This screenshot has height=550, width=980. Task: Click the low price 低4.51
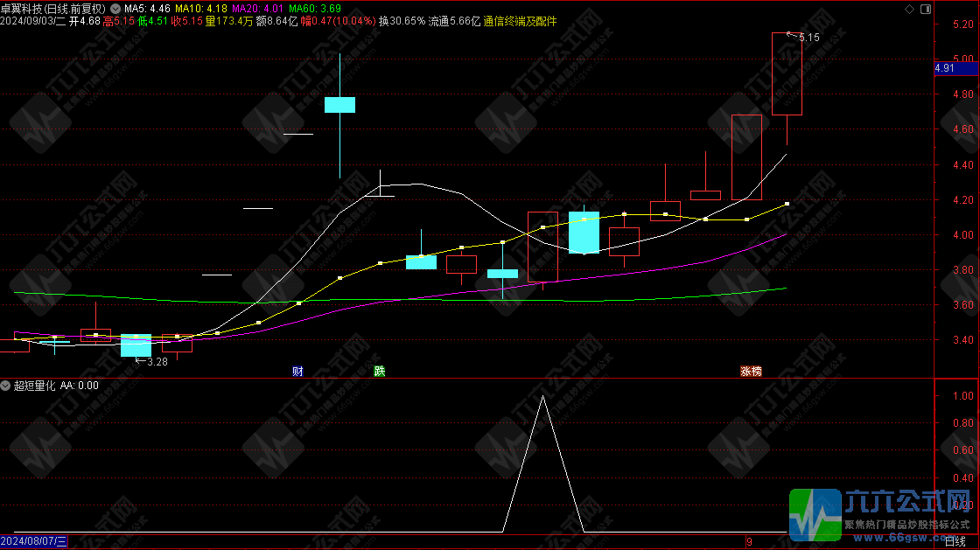[x=152, y=21]
